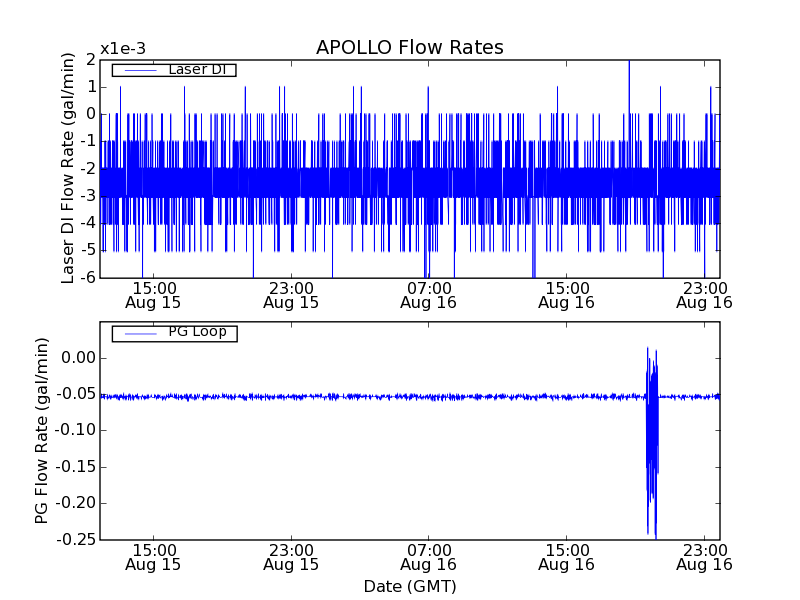Screen dimensions: 800x600
Task: Click the 07:00 Aug 16 tick under top plot
Action: tap(428, 295)
